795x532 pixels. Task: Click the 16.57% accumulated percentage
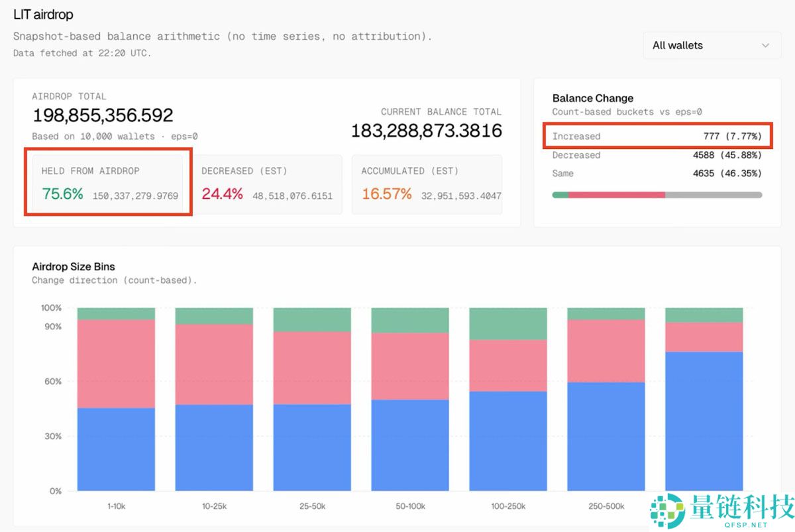(386, 194)
